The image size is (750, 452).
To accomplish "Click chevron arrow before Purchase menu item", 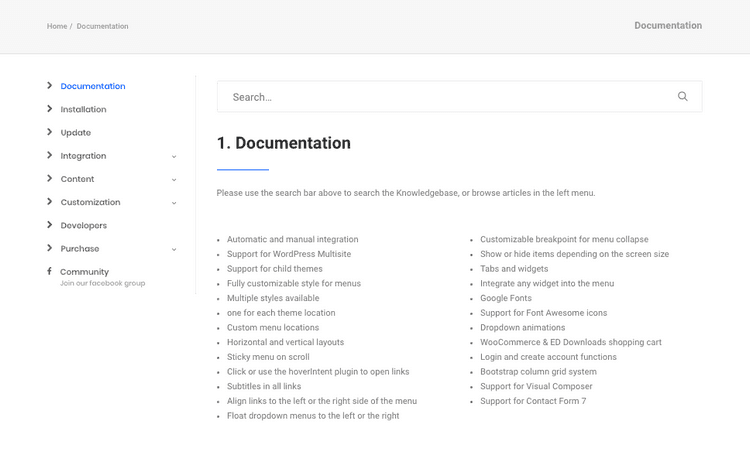I will click(49, 248).
